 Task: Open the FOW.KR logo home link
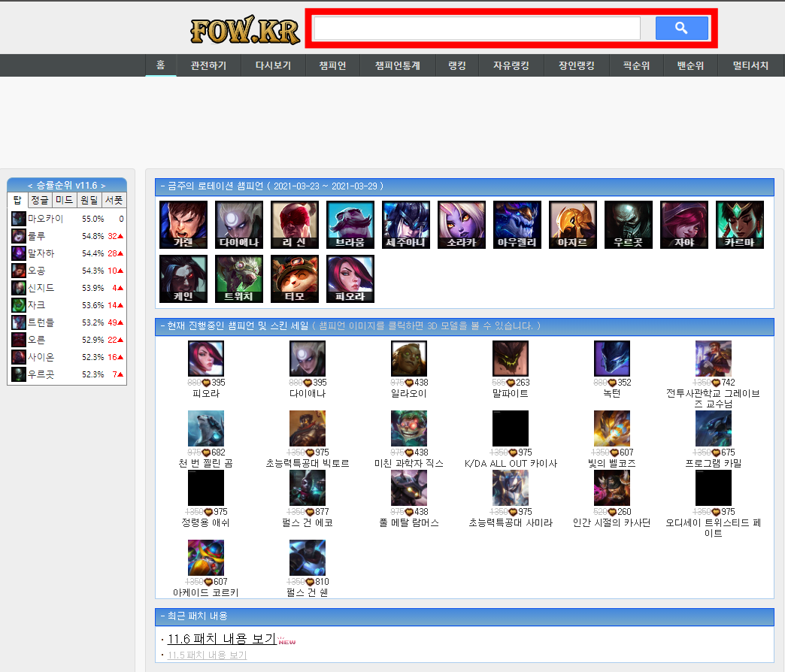point(245,30)
